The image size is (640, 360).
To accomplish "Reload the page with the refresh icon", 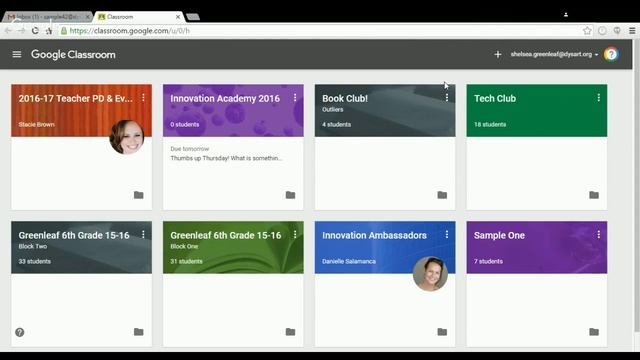I will coord(35,31).
